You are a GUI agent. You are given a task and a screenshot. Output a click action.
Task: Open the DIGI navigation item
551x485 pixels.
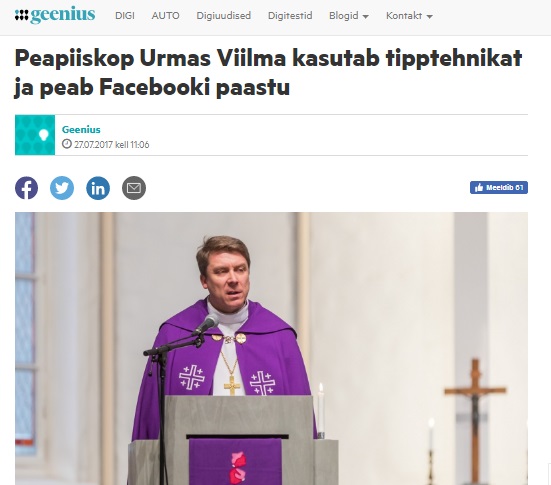[x=125, y=16]
